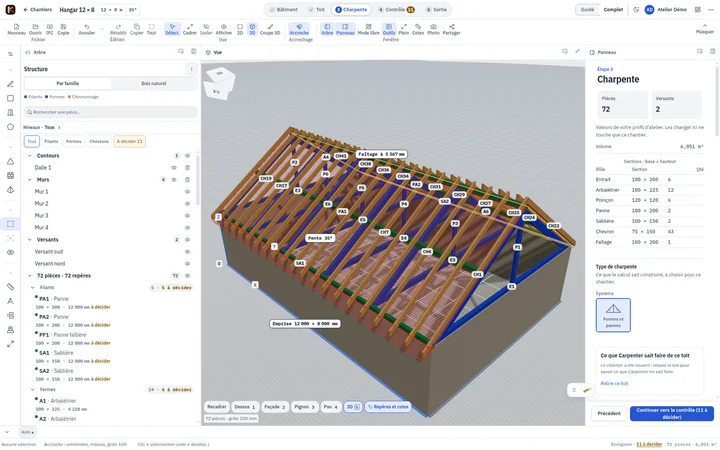Collapse the 72 pièces group
The height and width of the screenshot is (450, 720).
click(30, 276)
